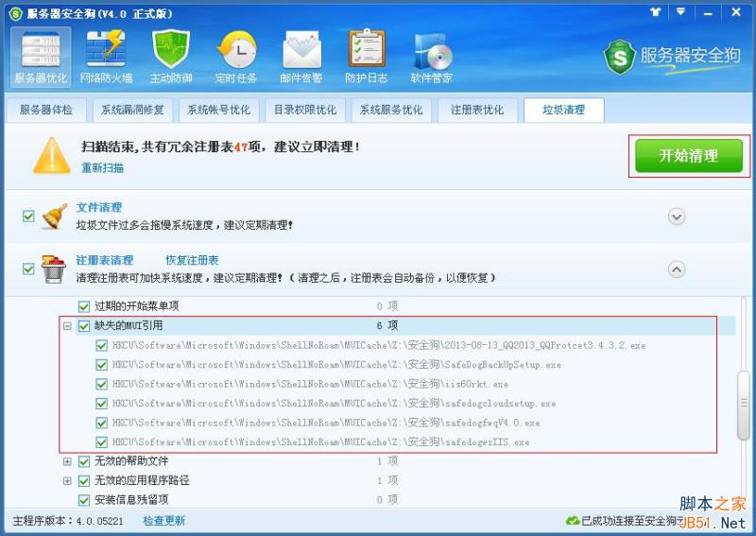The height and width of the screenshot is (536, 756).
Task: Click the 检查更新 check update link
Action: pyautogui.click(x=163, y=521)
